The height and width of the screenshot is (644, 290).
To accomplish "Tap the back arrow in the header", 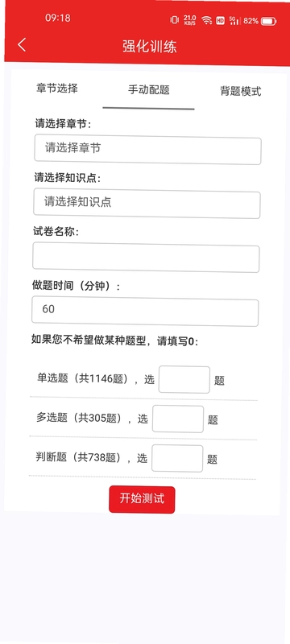I will pos(22,44).
